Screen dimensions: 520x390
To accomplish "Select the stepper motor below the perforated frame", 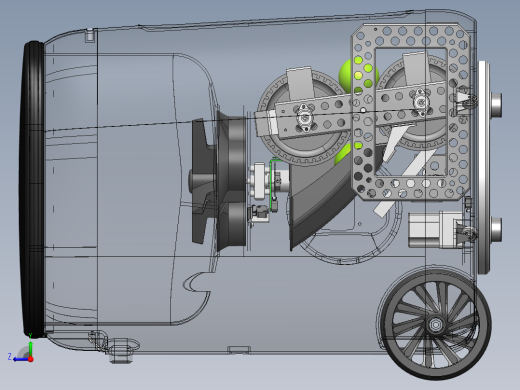I will (436, 230).
